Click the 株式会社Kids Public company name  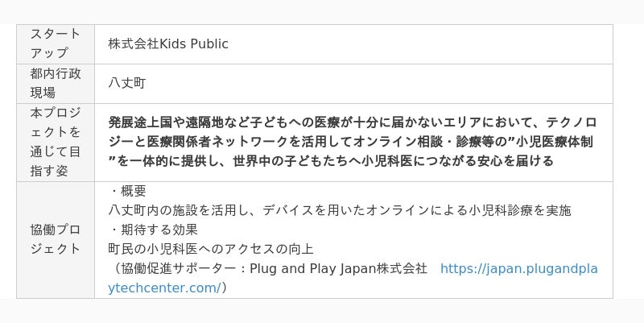tap(168, 43)
